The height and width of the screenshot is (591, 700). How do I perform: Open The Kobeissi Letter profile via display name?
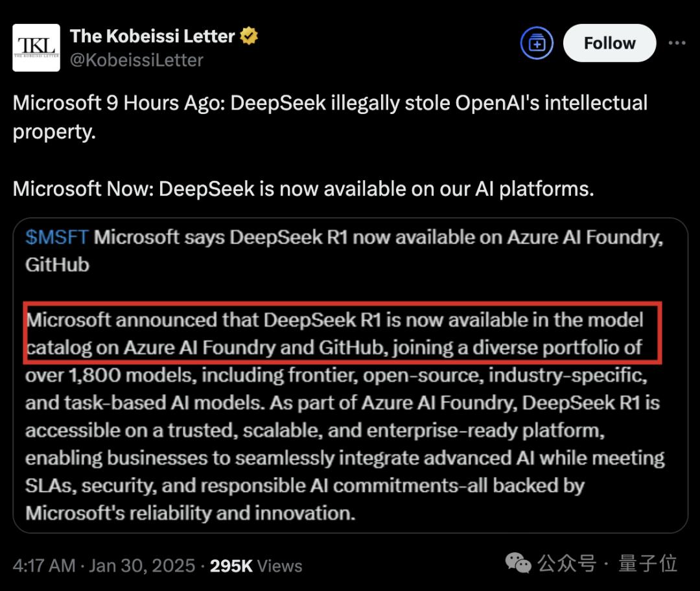(152, 36)
